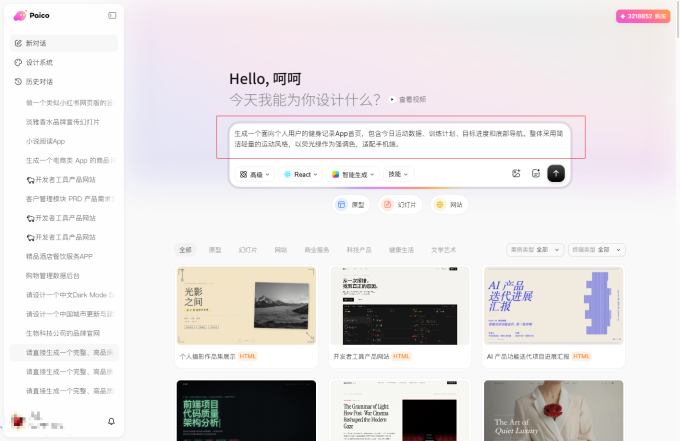Select the 文学艺术 gallery tab
Screen dimensions: 680x441
tap(443, 250)
